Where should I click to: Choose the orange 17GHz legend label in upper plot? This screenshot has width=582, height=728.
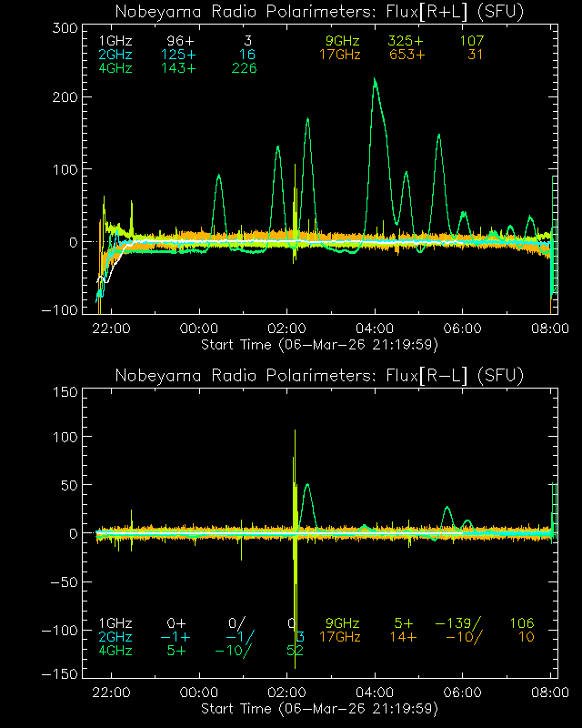tap(339, 55)
